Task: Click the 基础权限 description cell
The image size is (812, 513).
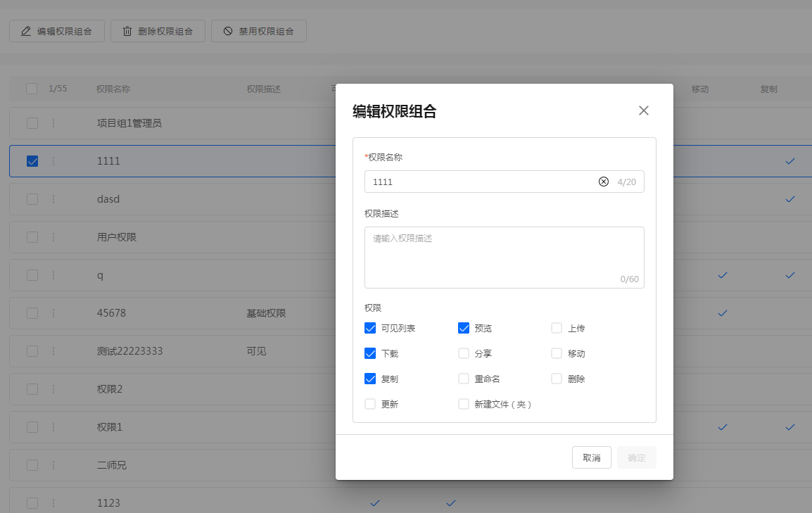Action: click(266, 313)
